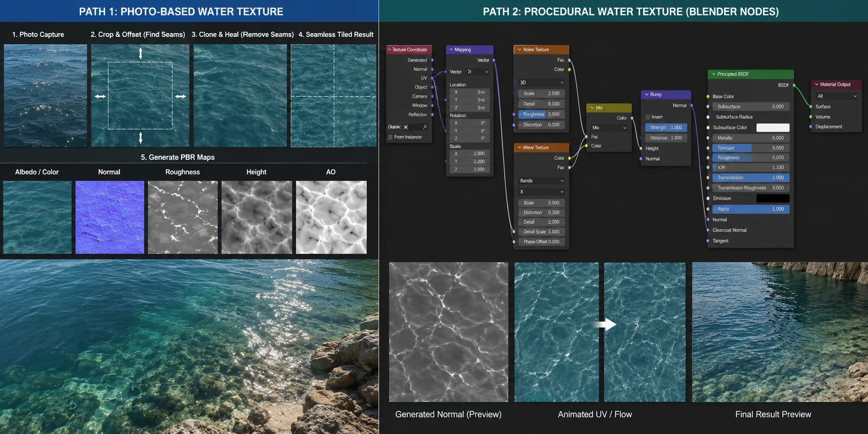Click the Mapping Location X field

click(469, 92)
